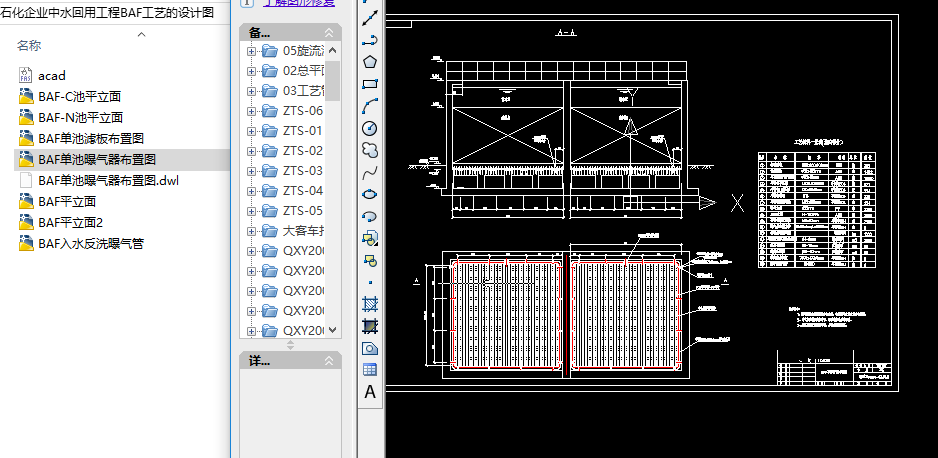The width and height of the screenshot is (938, 458).
Task: Select file BAF单池滤板布置图
Action: click(x=91, y=138)
